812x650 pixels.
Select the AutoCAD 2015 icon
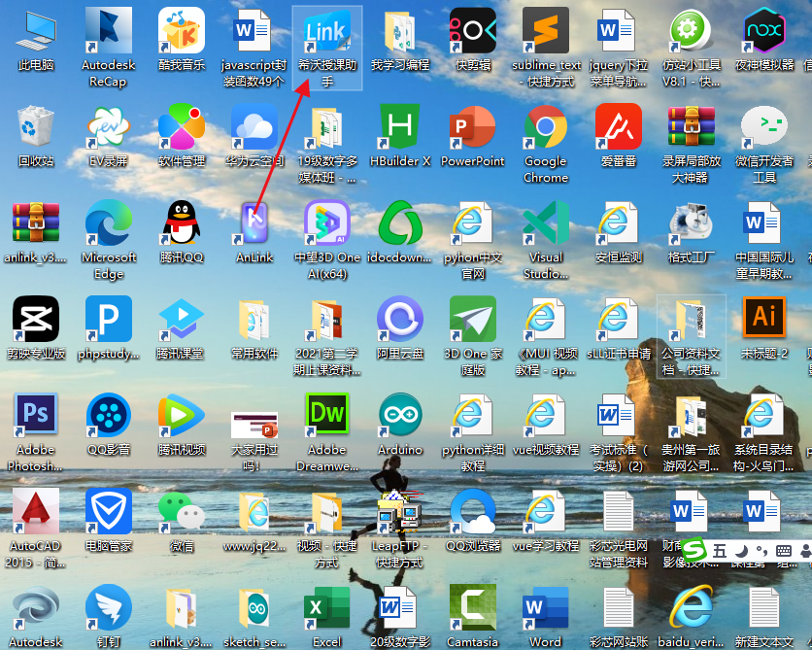point(36,511)
